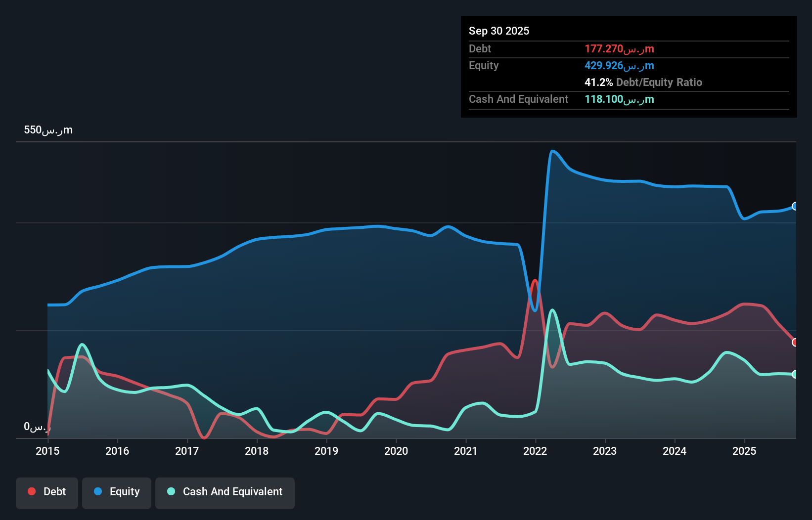The image size is (812, 520).
Task: Click the Equity label in tooltip
Action: click(484, 65)
